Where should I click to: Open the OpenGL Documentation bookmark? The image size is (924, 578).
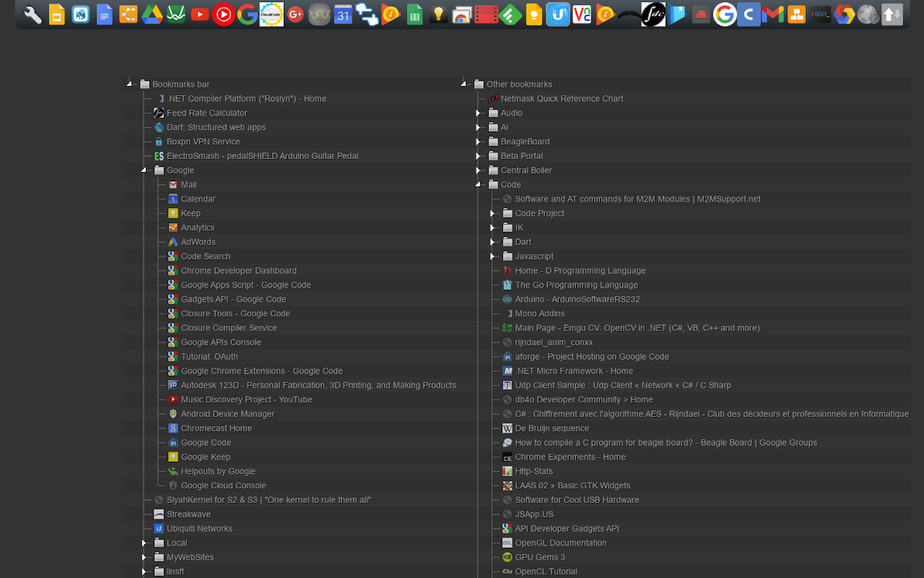tap(561, 543)
